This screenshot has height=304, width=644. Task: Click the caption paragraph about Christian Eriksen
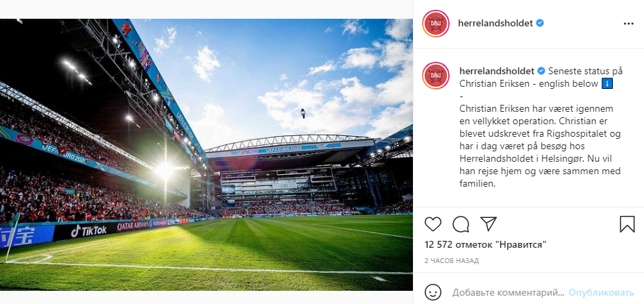pos(539,146)
